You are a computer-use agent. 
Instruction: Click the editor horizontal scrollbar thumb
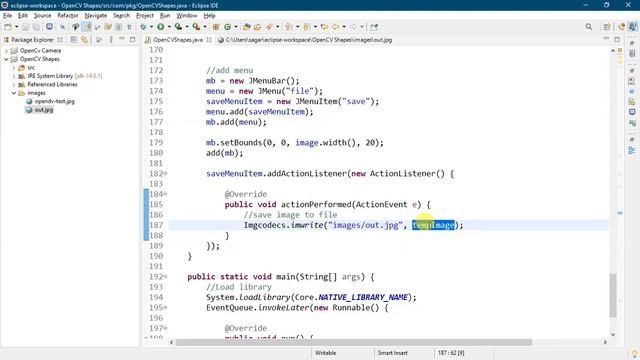pyautogui.click(x=353, y=342)
